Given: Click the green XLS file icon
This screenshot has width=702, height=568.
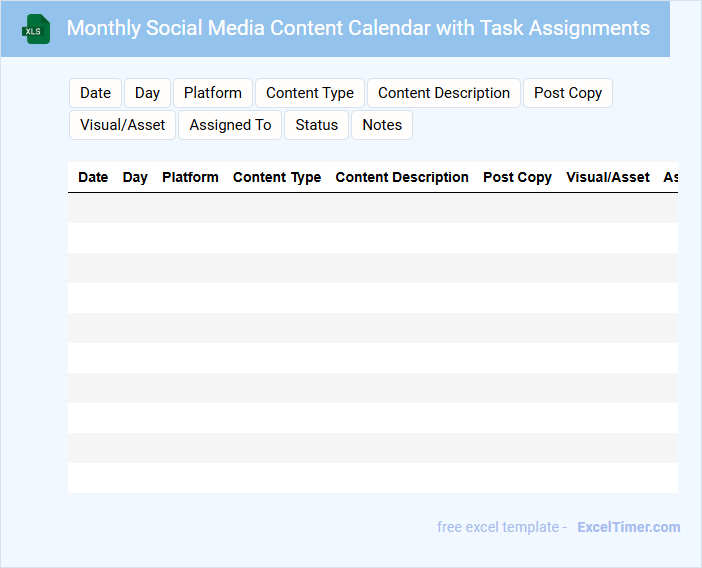Looking at the screenshot, I should [x=36, y=29].
